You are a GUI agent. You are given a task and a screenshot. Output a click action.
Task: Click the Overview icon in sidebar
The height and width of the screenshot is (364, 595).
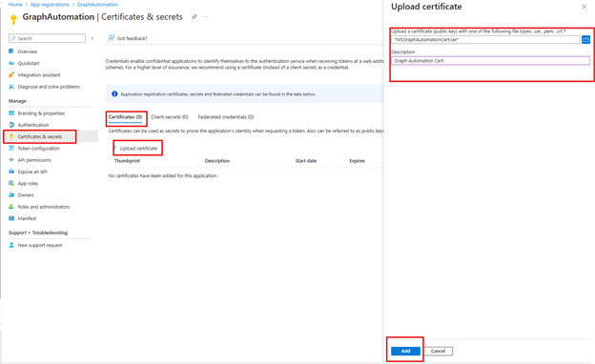pos(11,51)
